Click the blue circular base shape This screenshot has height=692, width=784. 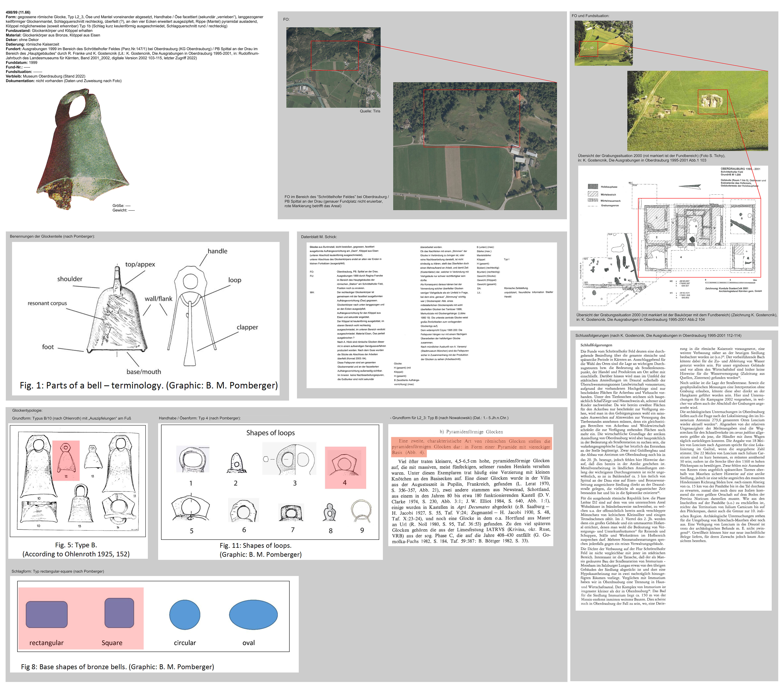pyautogui.click(x=185, y=614)
